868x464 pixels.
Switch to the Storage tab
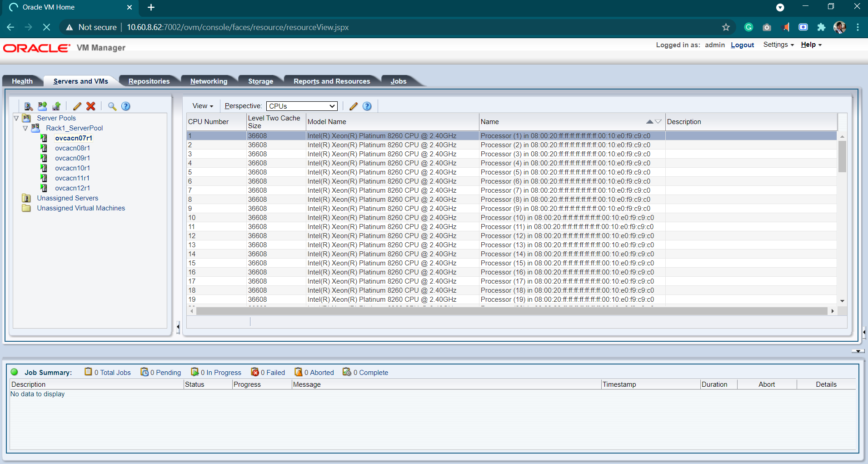(x=260, y=81)
